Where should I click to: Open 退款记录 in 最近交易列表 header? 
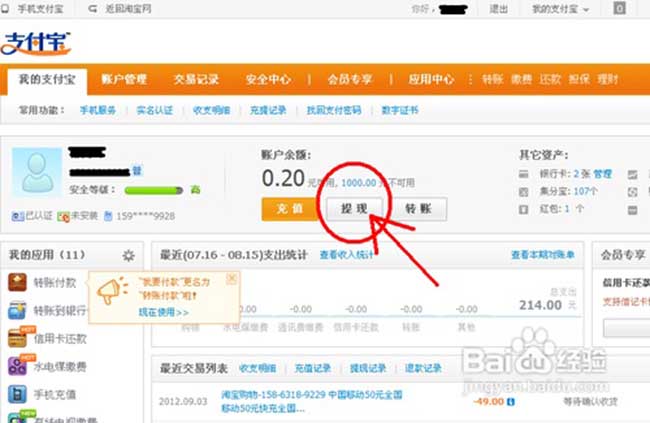tap(423, 368)
